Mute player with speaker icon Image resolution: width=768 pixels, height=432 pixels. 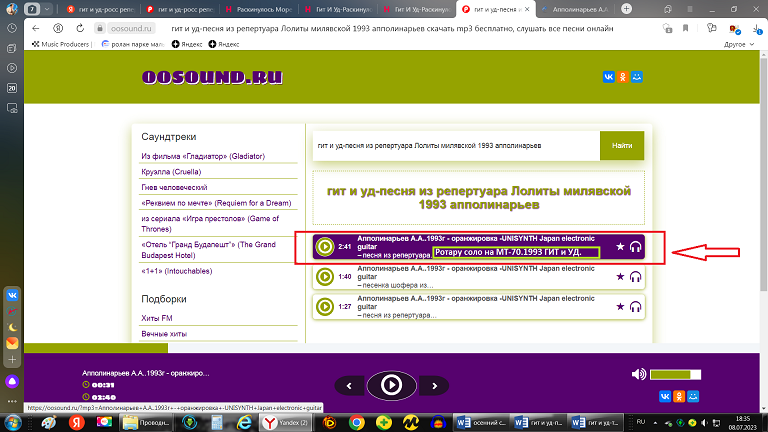coord(638,375)
